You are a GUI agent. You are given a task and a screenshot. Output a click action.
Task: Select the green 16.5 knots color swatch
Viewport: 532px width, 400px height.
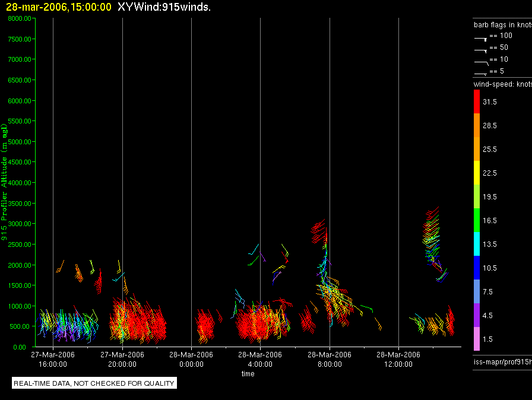(477, 220)
